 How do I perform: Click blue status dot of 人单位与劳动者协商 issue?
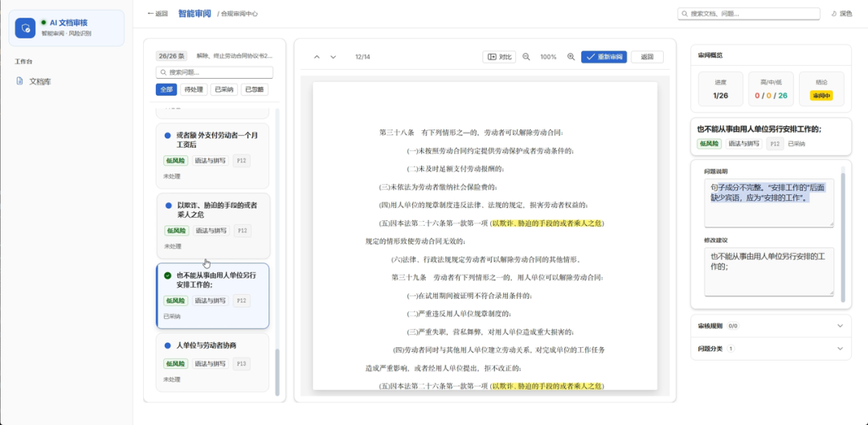point(167,345)
